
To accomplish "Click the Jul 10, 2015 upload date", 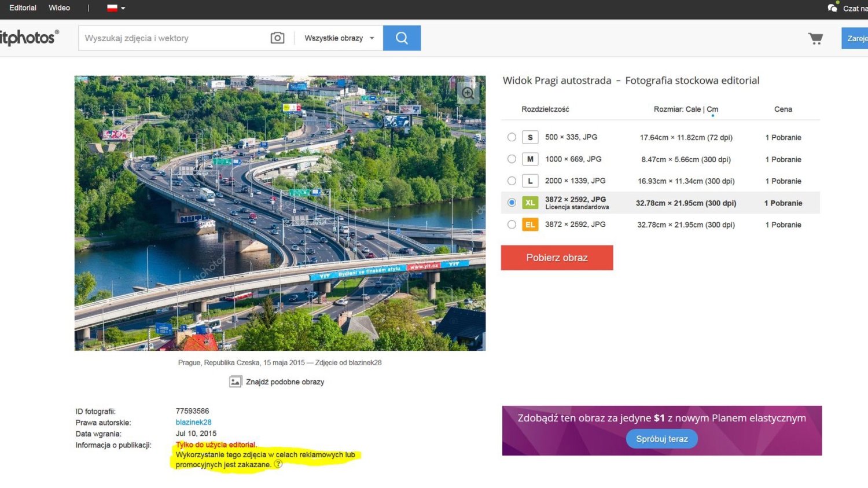I will coord(196,434).
